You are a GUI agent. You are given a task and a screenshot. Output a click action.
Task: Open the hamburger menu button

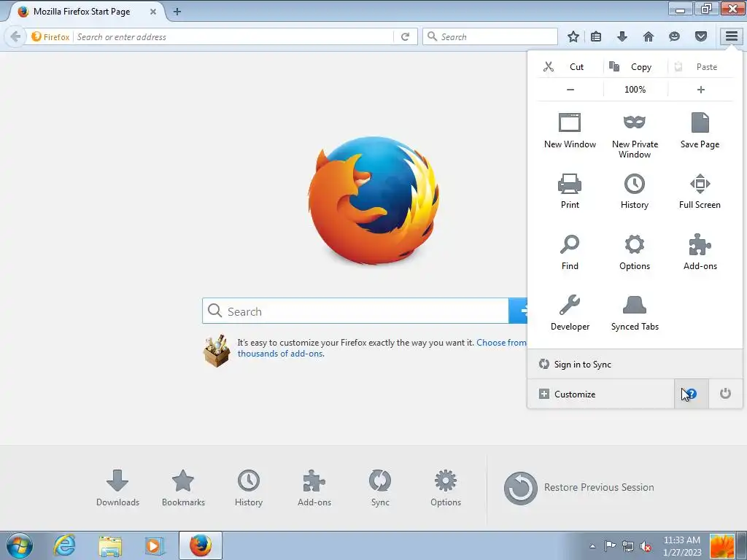pyautogui.click(x=731, y=36)
